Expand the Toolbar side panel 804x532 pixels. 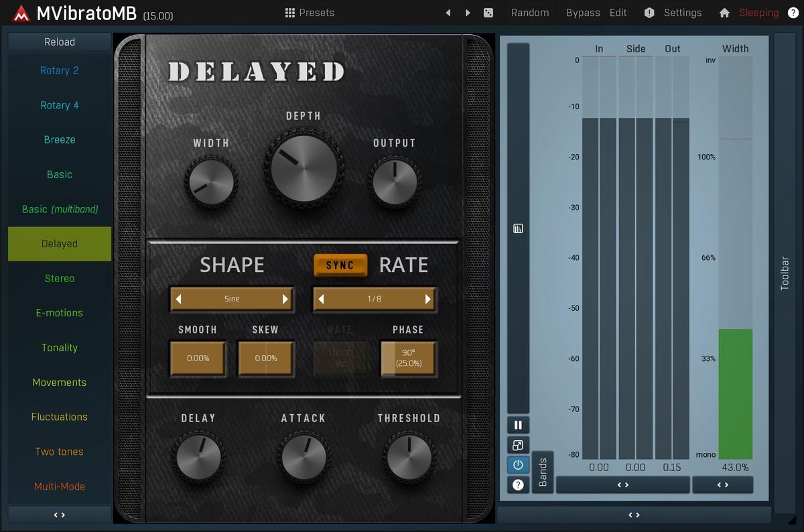tap(785, 273)
